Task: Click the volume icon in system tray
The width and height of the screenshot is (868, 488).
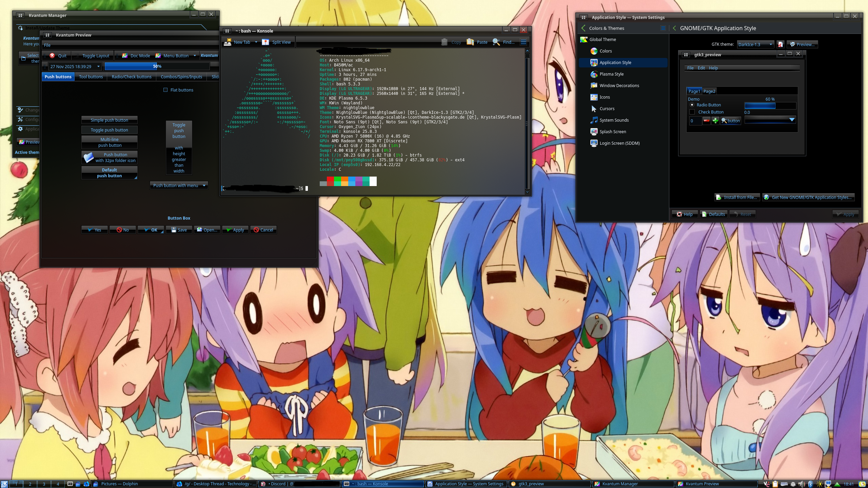Action: [x=802, y=484]
